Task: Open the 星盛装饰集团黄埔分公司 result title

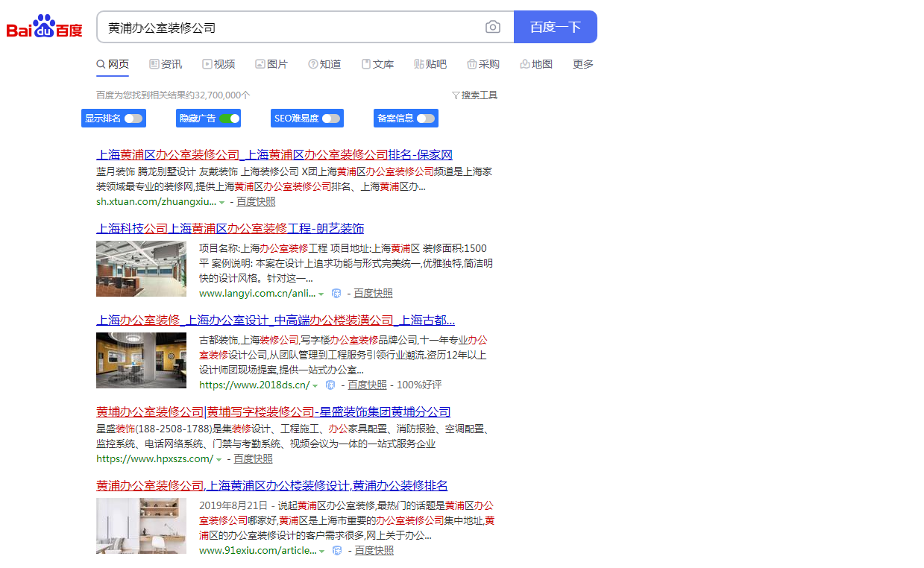Action: (x=274, y=412)
